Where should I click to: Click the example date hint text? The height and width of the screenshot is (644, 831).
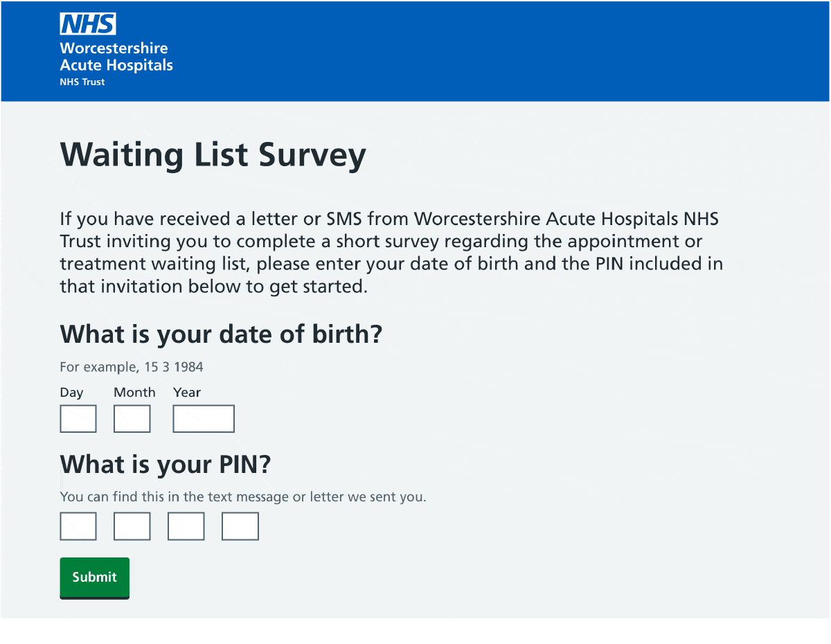(132, 367)
